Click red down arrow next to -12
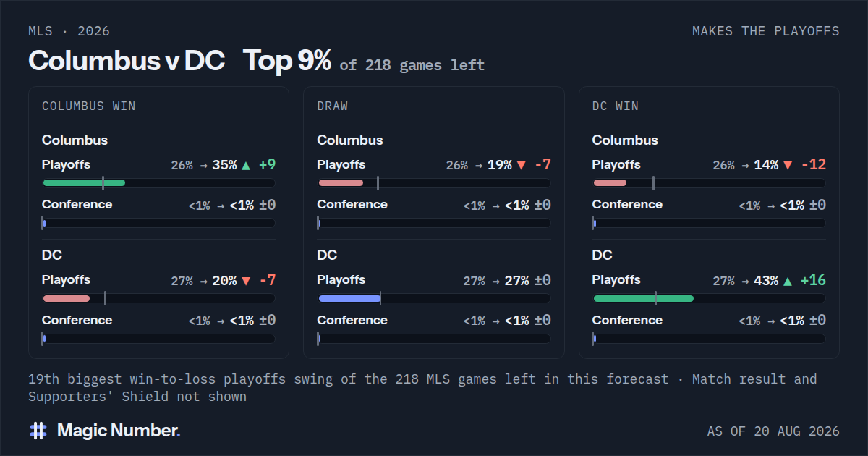 coord(788,165)
